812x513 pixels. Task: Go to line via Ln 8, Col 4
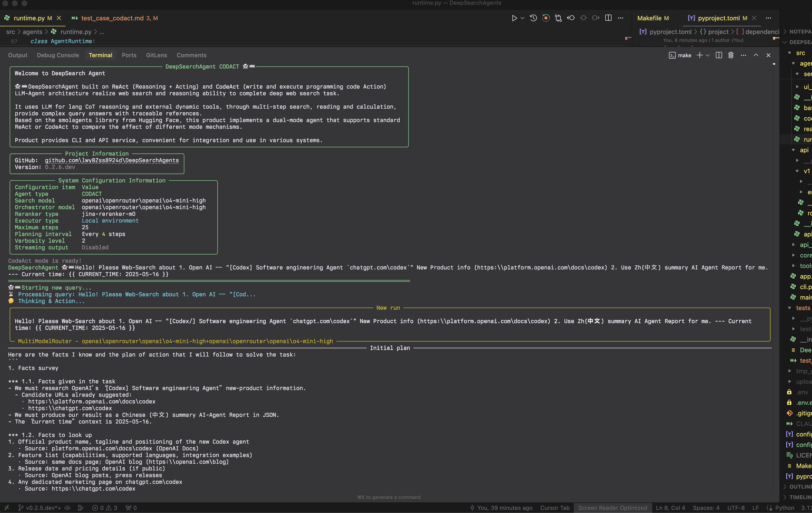coord(670,507)
